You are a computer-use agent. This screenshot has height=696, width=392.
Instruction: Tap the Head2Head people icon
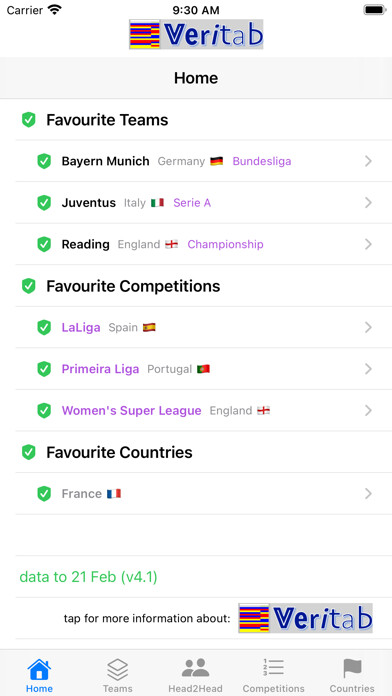195,668
